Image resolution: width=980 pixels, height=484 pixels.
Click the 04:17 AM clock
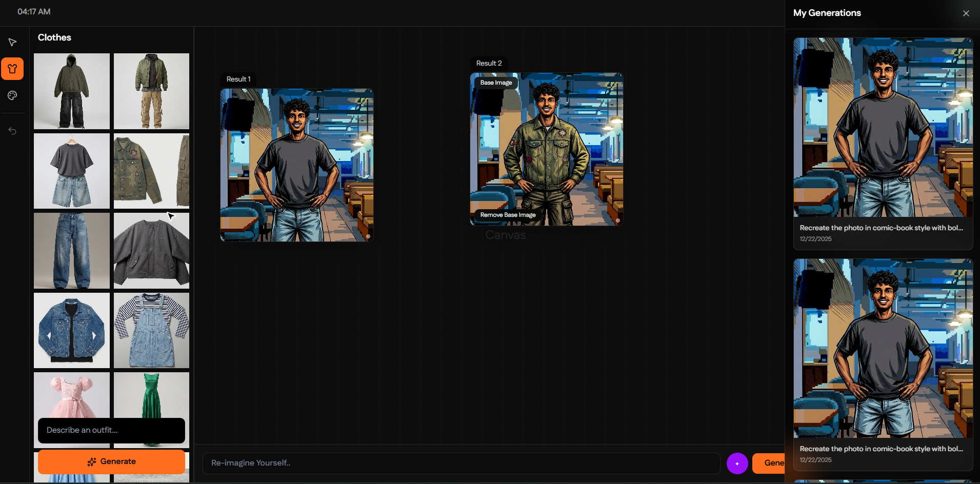point(34,11)
